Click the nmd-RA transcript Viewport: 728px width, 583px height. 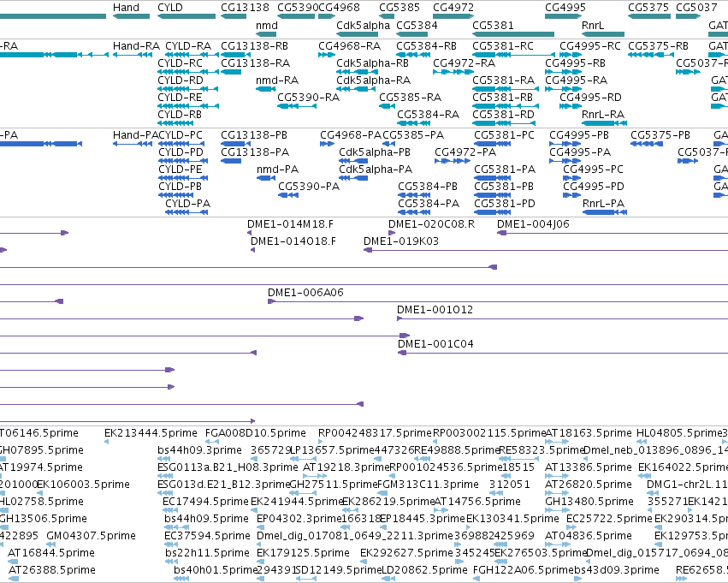[x=266, y=89]
